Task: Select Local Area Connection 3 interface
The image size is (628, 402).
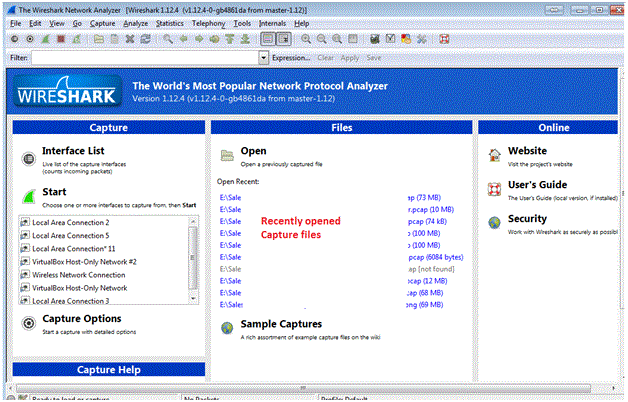Action: [x=70, y=301]
